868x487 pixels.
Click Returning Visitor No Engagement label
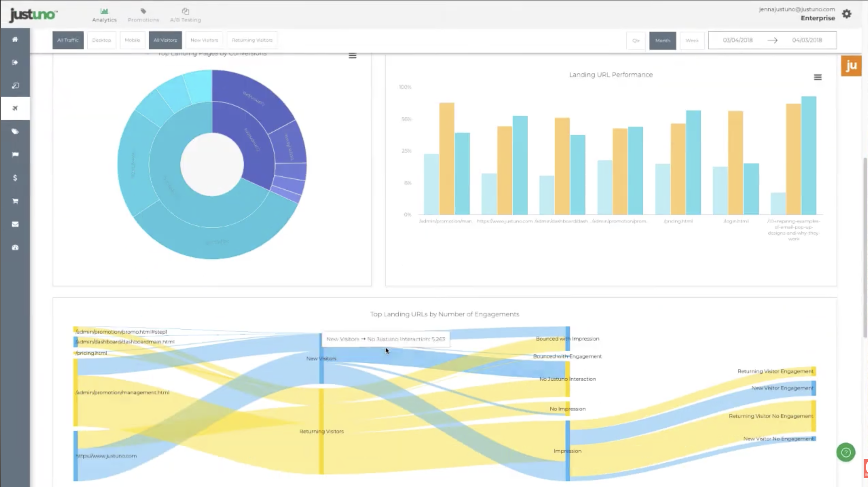(771, 416)
